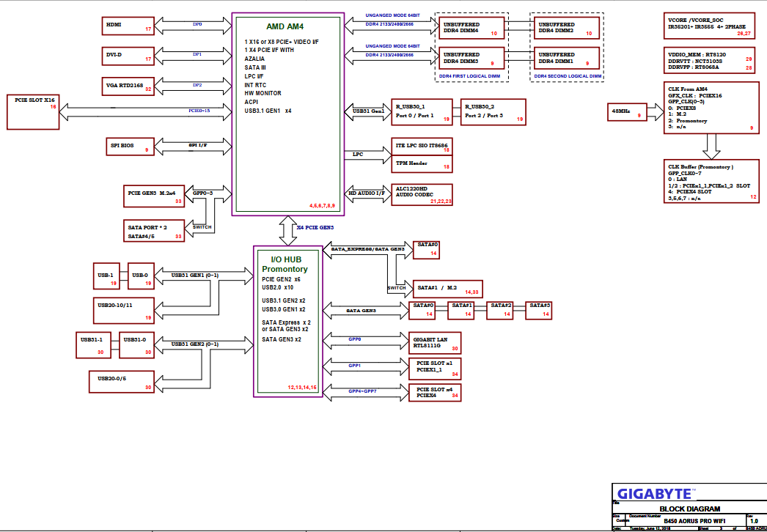The height and width of the screenshot is (532, 767).
Task: Click the UNBUFFERED DDR4 DIMM1 block
Action: pyautogui.click(x=566, y=58)
